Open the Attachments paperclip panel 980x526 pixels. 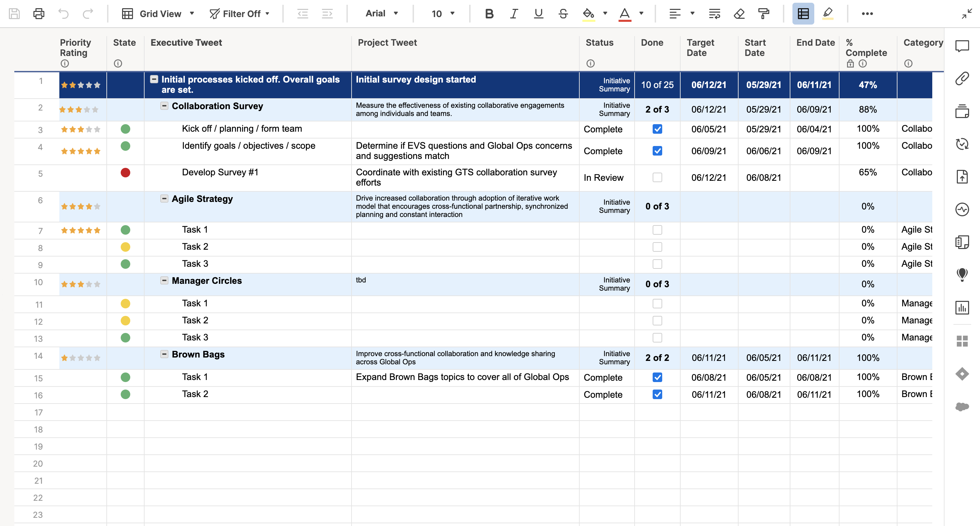pyautogui.click(x=962, y=79)
